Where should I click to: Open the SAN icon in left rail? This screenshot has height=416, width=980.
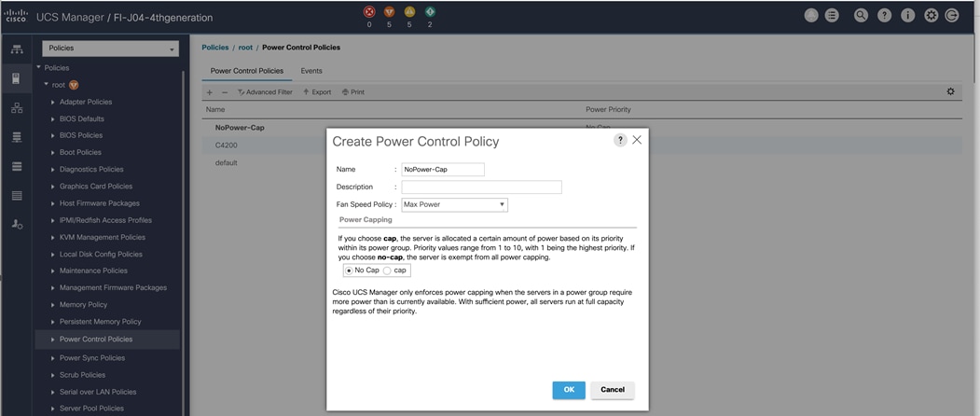[x=17, y=137]
